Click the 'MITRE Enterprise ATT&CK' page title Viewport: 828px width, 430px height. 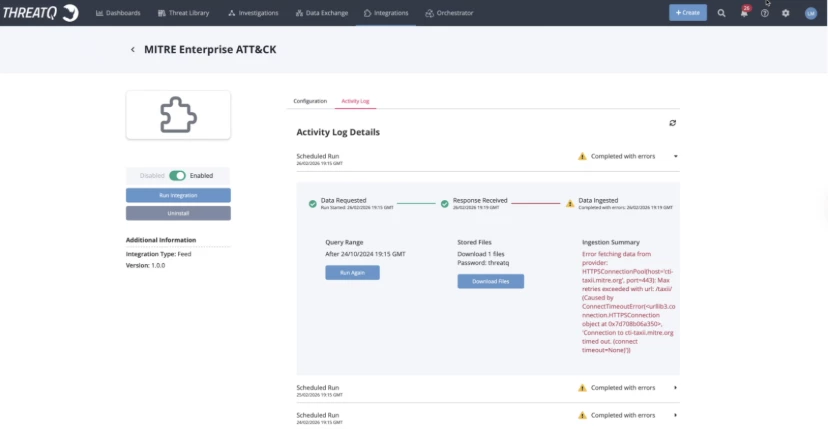click(210, 50)
